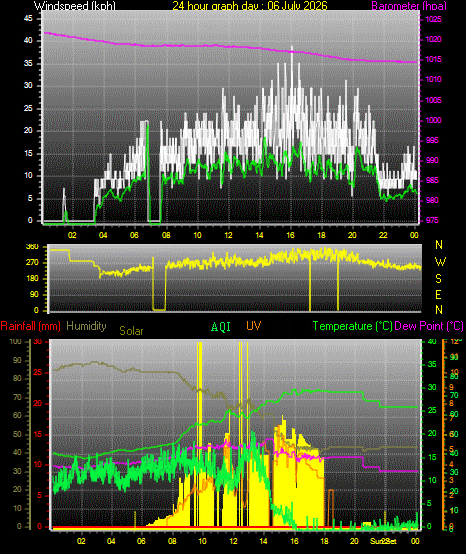Click the W compass direction label
The width and height of the screenshot is (466, 554).
pos(440,262)
